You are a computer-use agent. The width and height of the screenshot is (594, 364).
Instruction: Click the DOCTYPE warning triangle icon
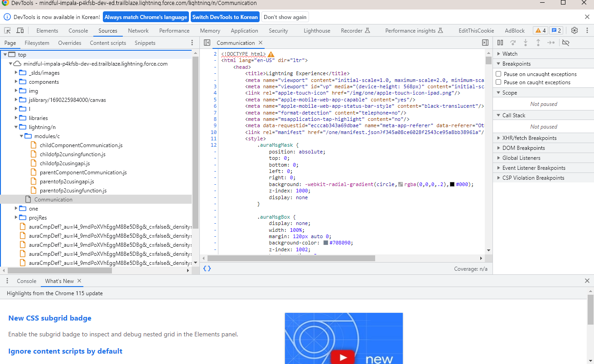[271, 54]
